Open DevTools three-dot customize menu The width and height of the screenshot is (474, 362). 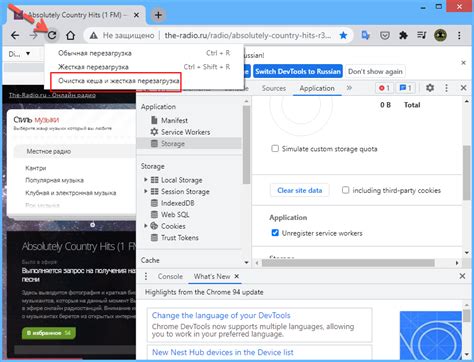point(446,88)
